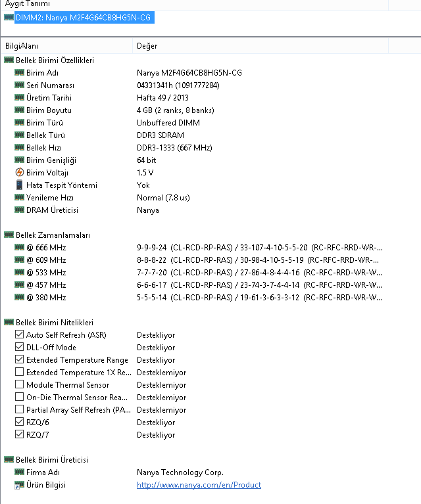Click the Bellek Türü row icon
The height and width of the screenshot is (504, 421).
(x=19, y=135)
